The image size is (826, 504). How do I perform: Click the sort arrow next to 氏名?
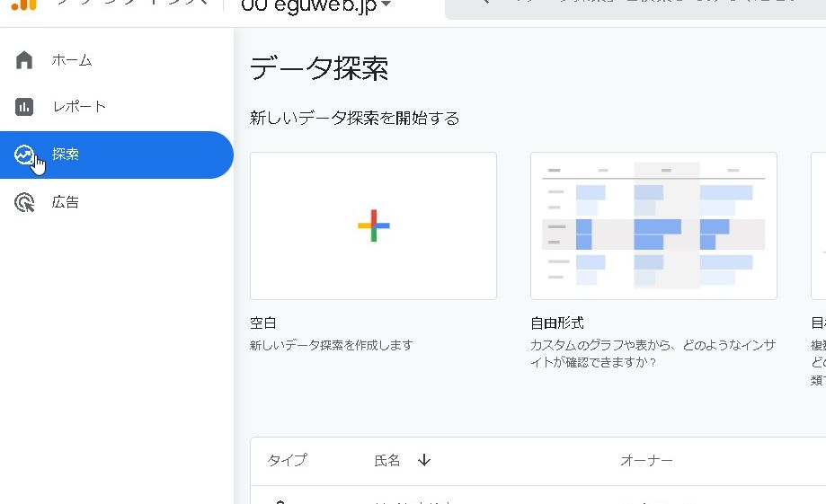424,460
